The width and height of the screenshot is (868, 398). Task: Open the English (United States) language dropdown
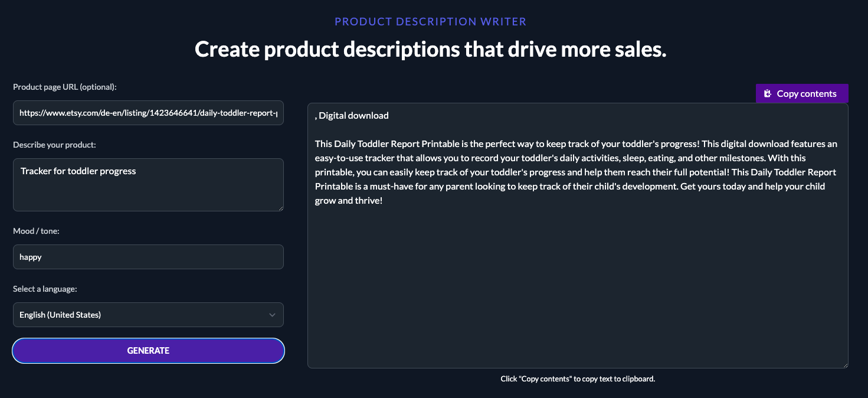coord(142,315)
